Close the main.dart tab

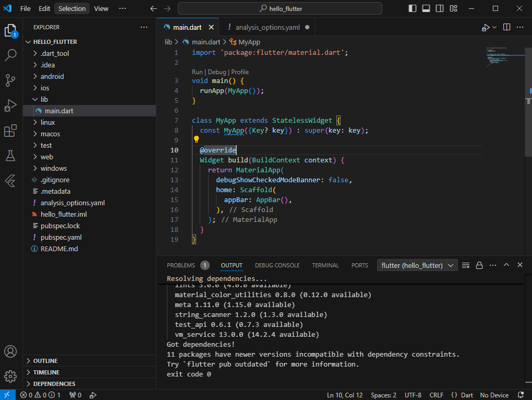(x=211, y=27)
